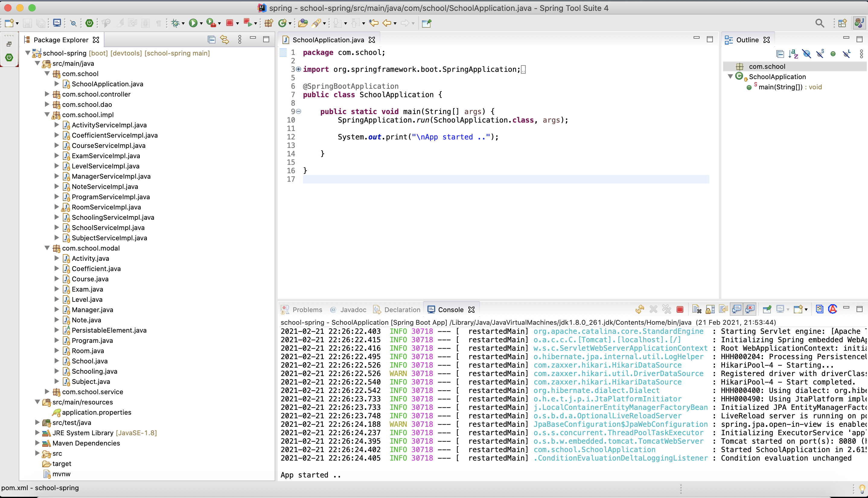Toggle Scroll Lock in Console toolbar
The height and width of the screenshot is (498, 868).
point(710,310)
